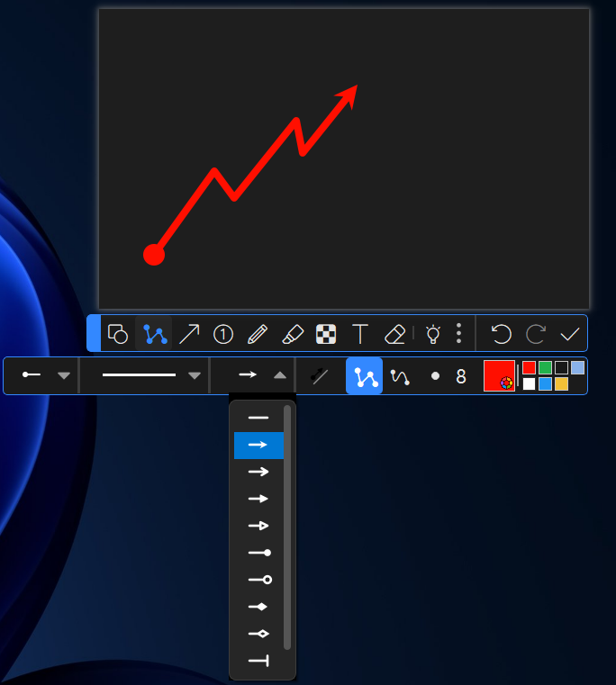Choose the plain line with no arrowhead
Viewport: 616px width, 685px height.
(258, 418)
